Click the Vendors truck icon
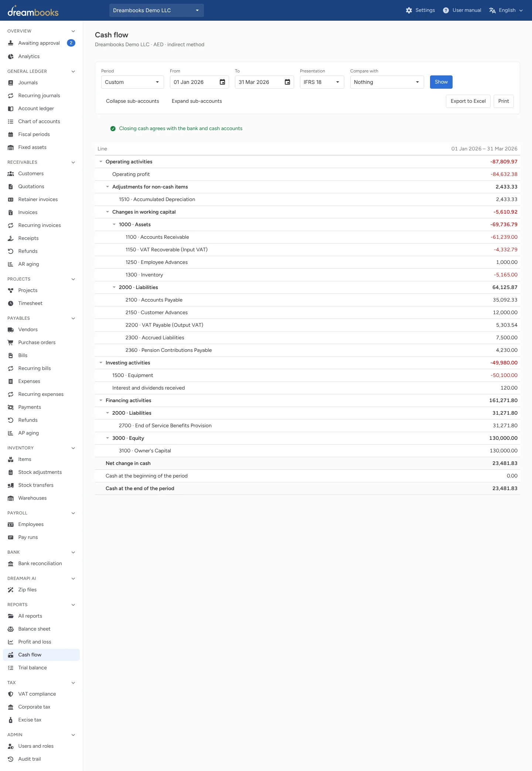The image size is (532, 771). coord(11,330)
